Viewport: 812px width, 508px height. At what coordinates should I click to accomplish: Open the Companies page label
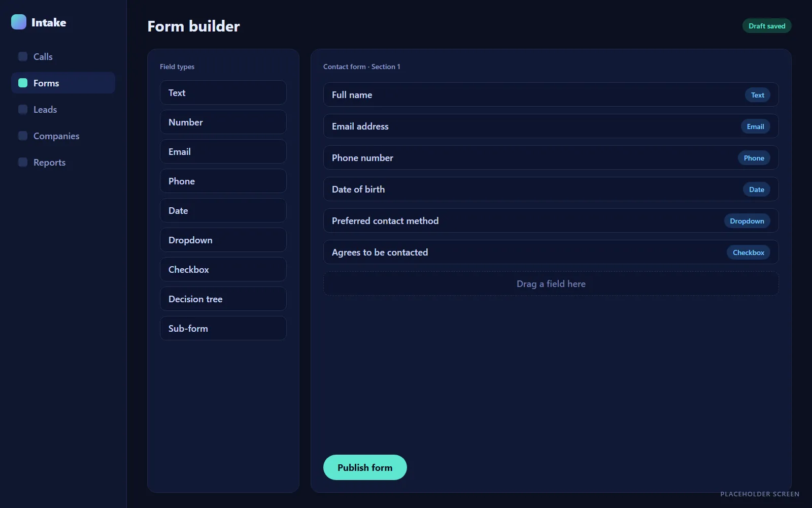coord(56,136)
